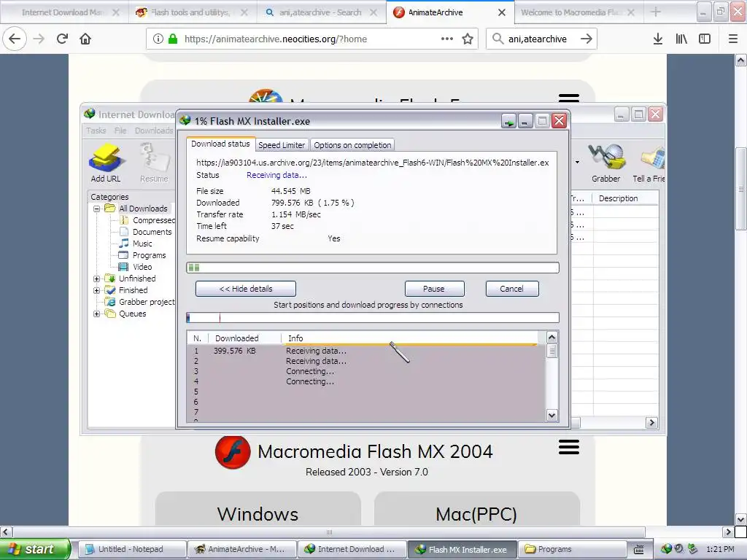The width and height of the screenshot is (747, 560).
Task: Open the page actions three-dot menu
Action: point(447,39)
